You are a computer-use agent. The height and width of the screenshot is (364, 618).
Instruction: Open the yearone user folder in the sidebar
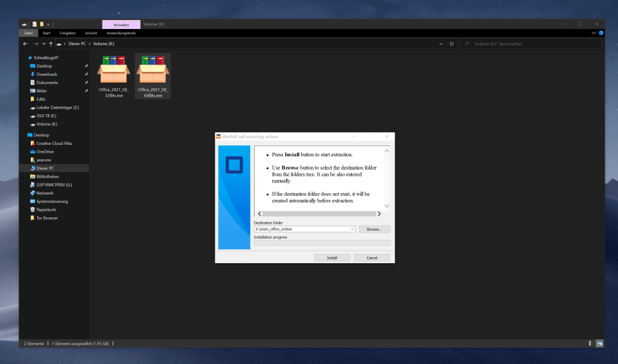(x=43, y=160)
